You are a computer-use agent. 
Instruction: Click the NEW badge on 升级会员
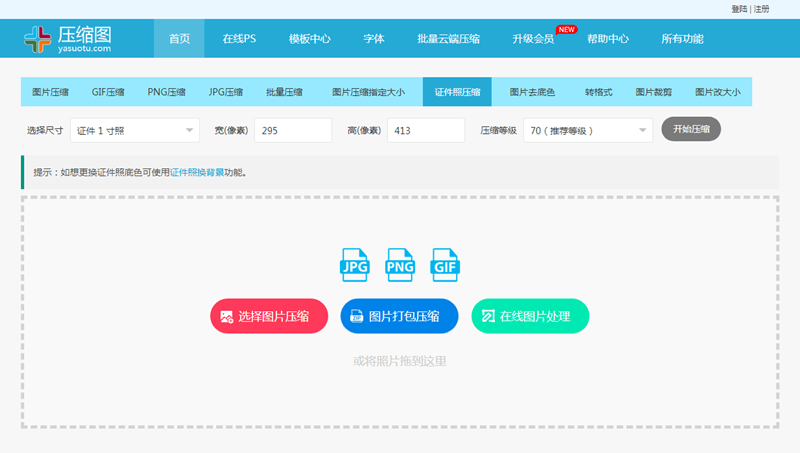click(566, 30)
